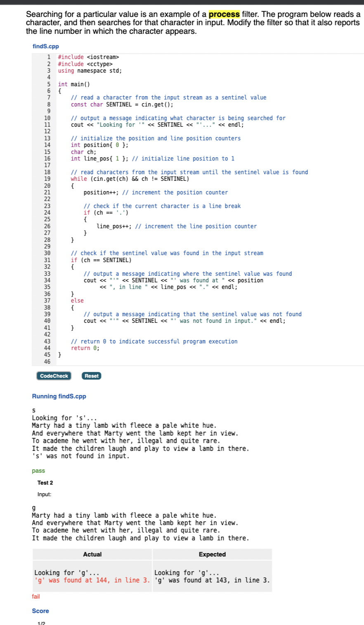The image size is (364, 625).
Task: Expand the Test 2 section
Action: coord(45,482)
